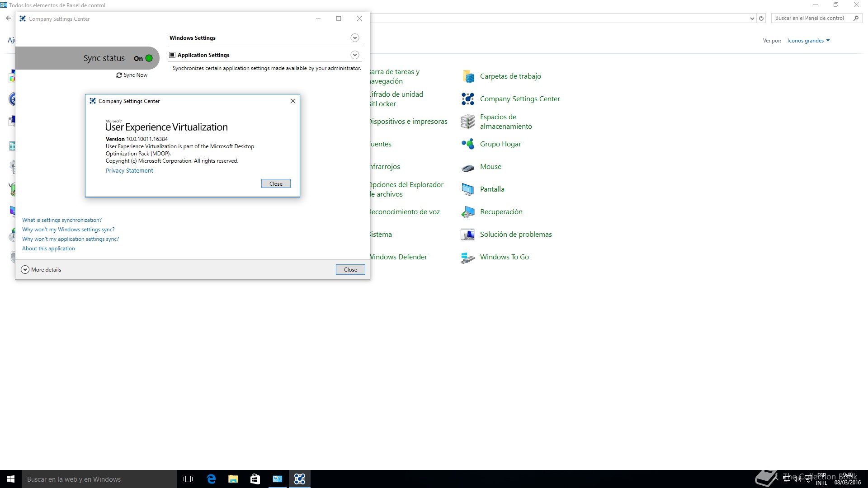Open the Privacy Statement link
The image size is (868, 488).
pos(129,171)
